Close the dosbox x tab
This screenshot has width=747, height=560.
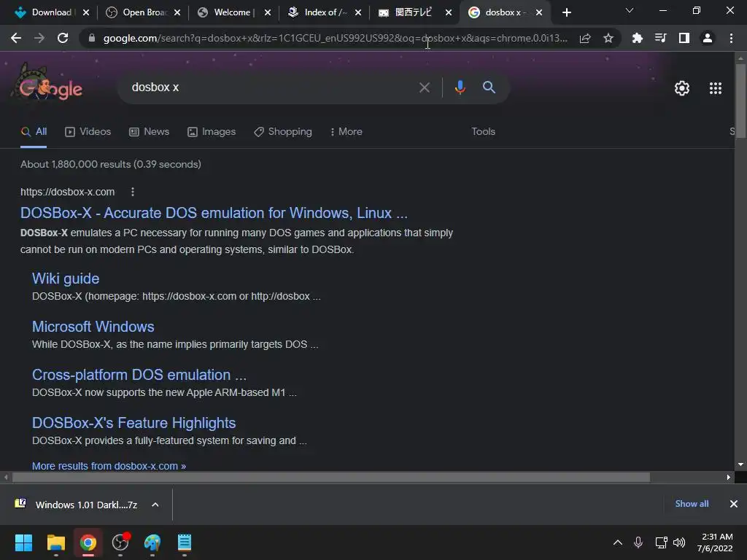[x=539, y=12]
